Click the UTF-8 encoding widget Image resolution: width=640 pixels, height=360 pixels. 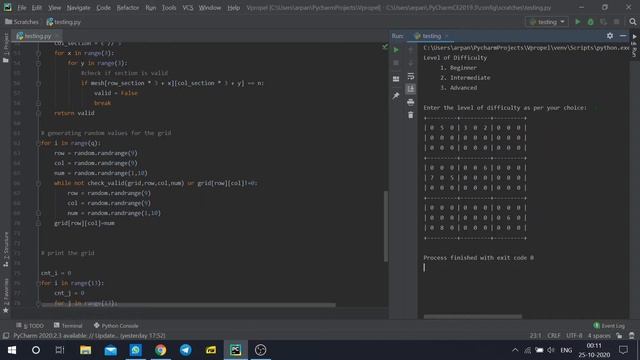(574, 336)
